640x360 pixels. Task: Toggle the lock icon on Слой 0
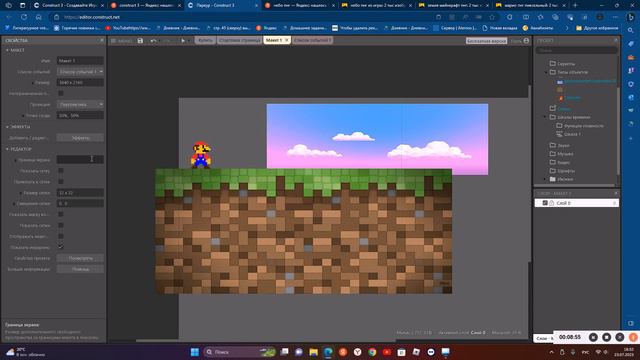(552, 203)
